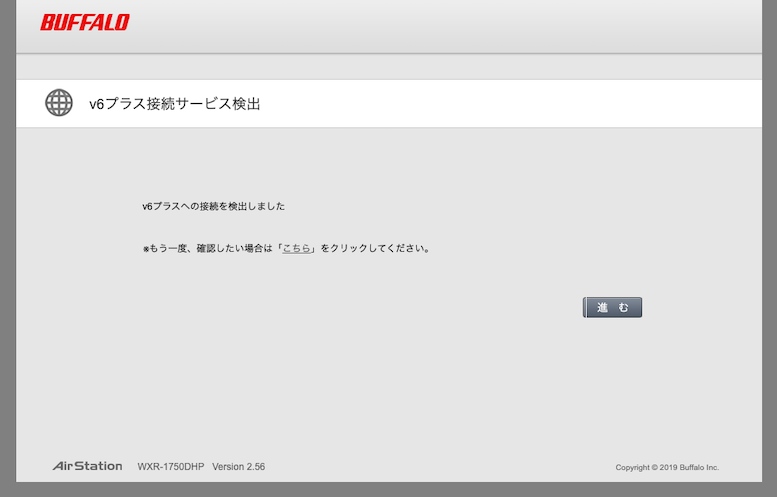Screen dimensions: 777x497
Task: Click the globe icon beside the title
Action: pyautogui.click(x=59, y=103)
